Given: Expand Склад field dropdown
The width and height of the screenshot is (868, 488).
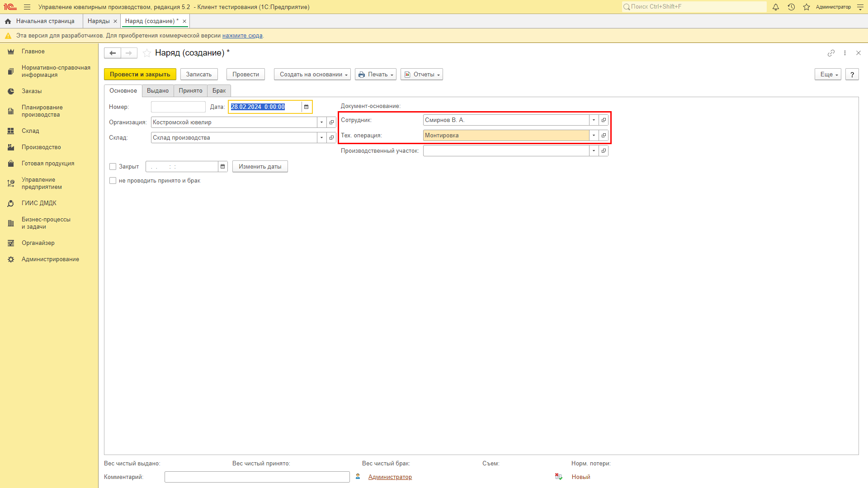Looking at the screenshot, I should pos(322,138).
